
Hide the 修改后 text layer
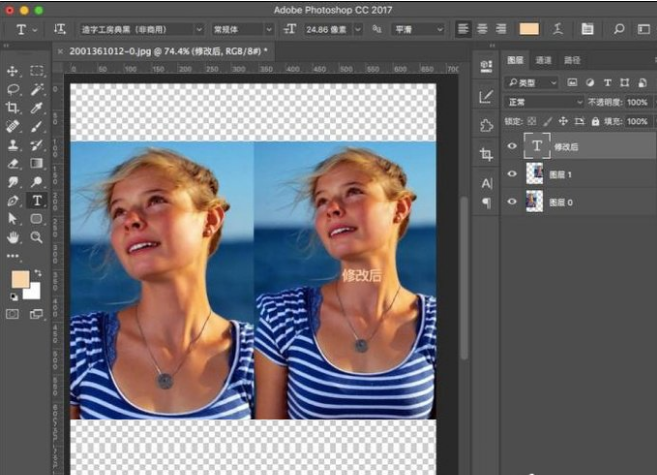513,146
